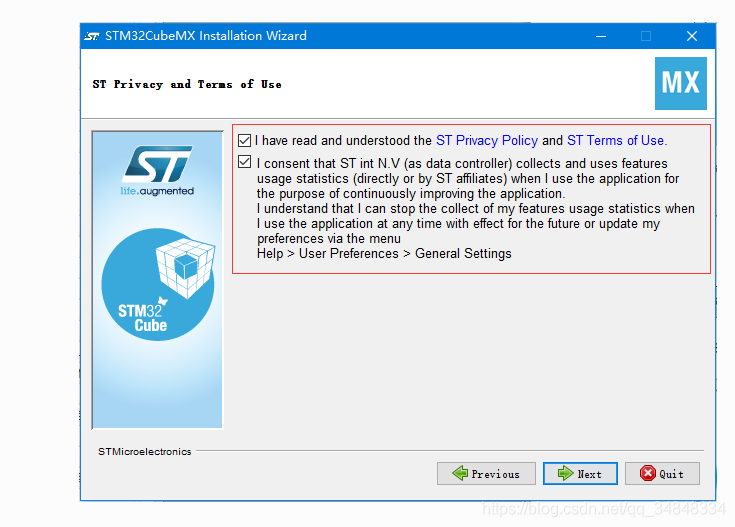Minimize the Installation Wizard window
This screenshot has width=735, height=527.
coord(601,36)
